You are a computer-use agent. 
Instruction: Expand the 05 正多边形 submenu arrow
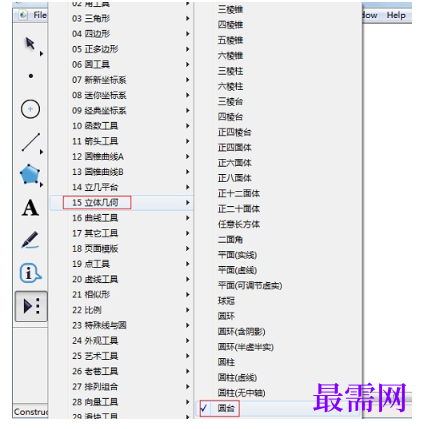[188, 49]
